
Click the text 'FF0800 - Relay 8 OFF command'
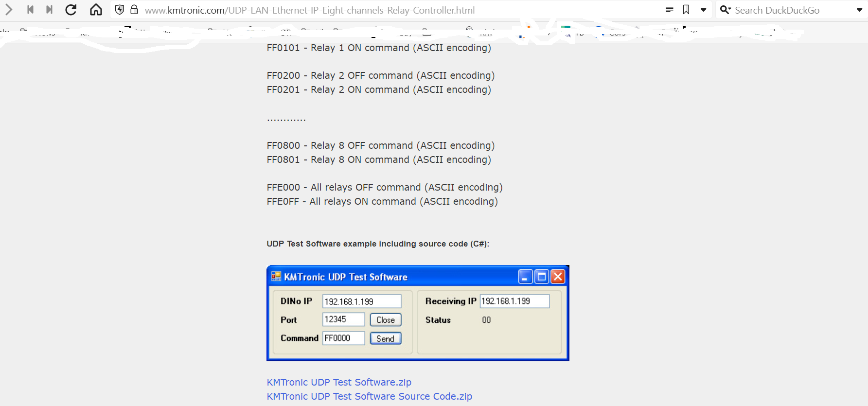pyautogui.click(x=340, y=145)
